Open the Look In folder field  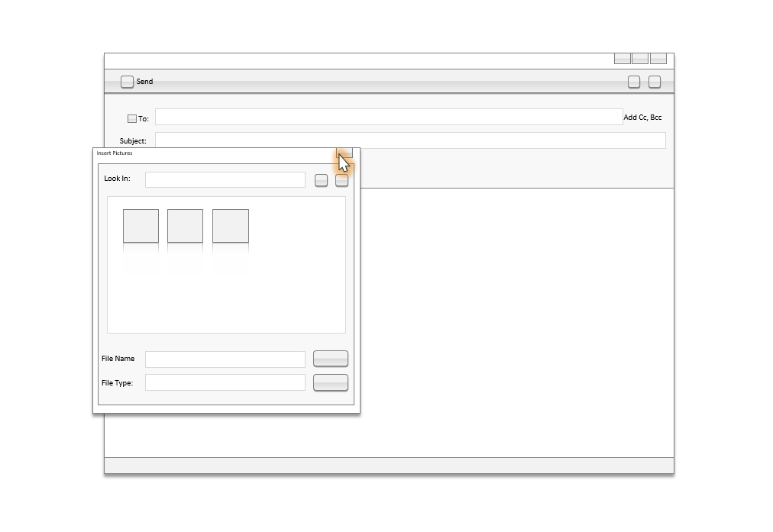[x=225, y=179]
